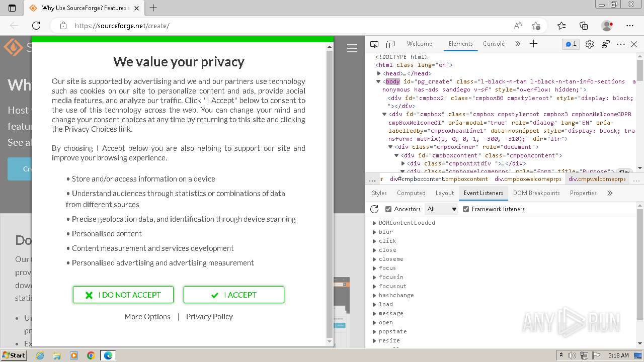Screen dimensions: 644x362
Task: Open the issues counter badge
Action: [571, 44]
